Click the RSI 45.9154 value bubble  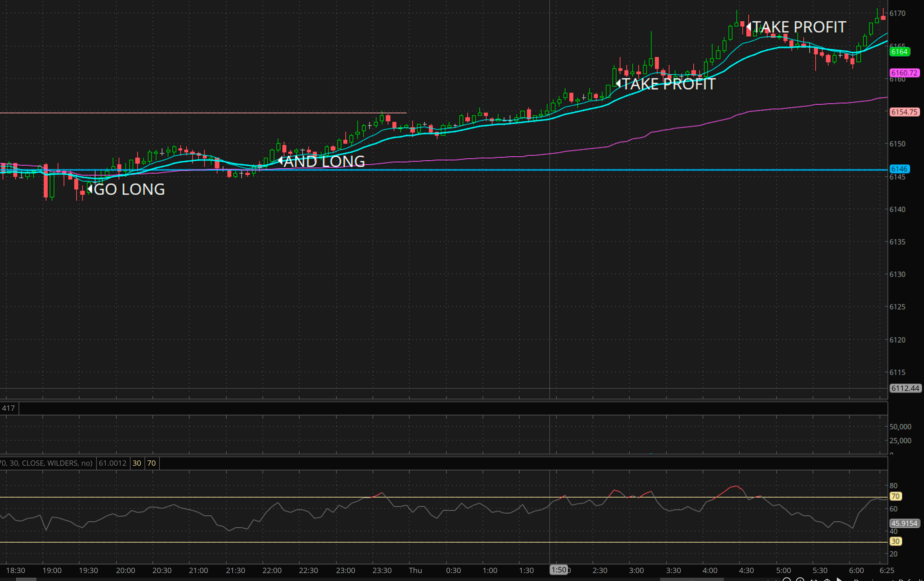904,523
